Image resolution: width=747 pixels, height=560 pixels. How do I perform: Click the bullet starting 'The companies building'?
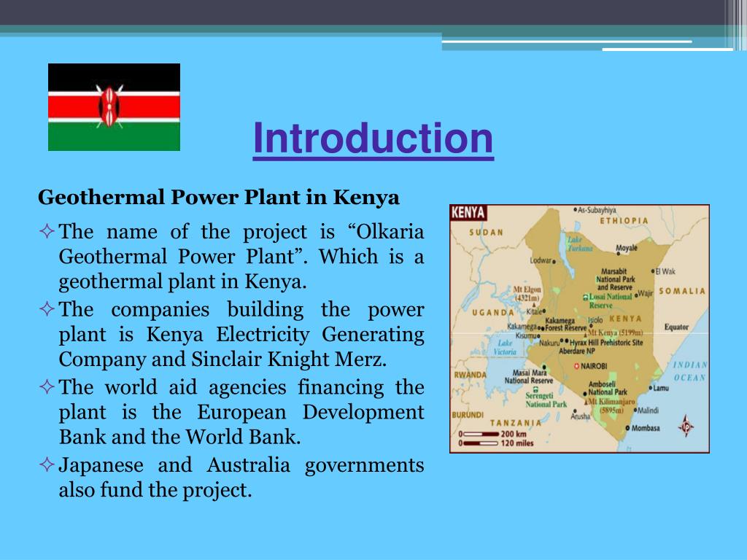[232, 334]
